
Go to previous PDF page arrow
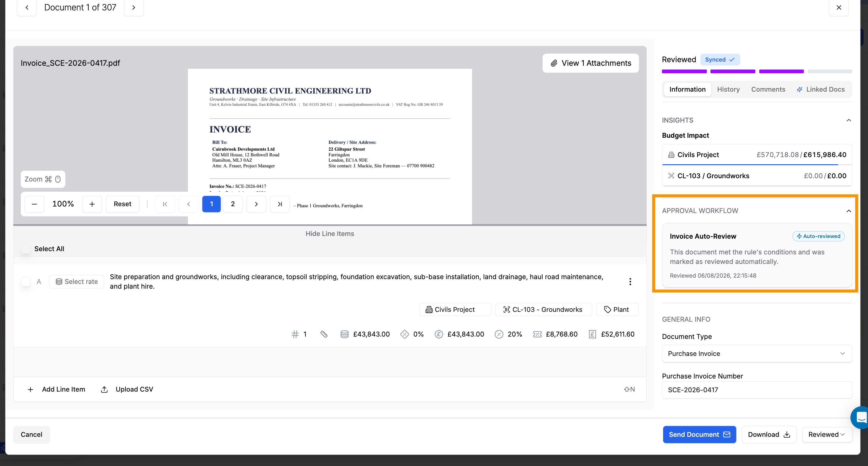click(x=188, y=204)
